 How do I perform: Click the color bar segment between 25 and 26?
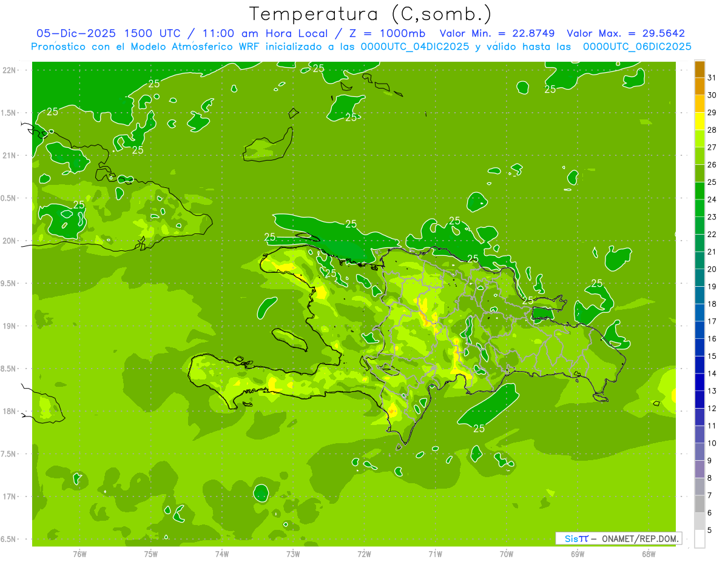pos(699,173)
